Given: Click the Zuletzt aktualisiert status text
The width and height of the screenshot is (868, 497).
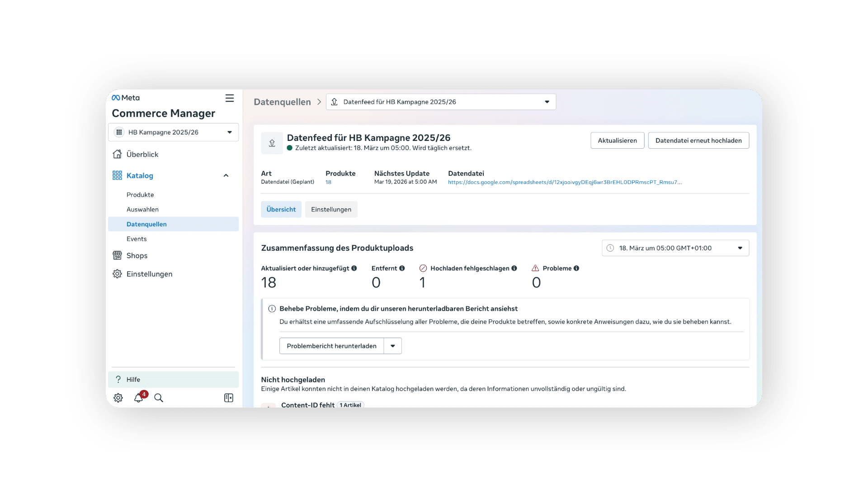Looking at the screenshot, I should pyautogui.click(x=383, y=148).
